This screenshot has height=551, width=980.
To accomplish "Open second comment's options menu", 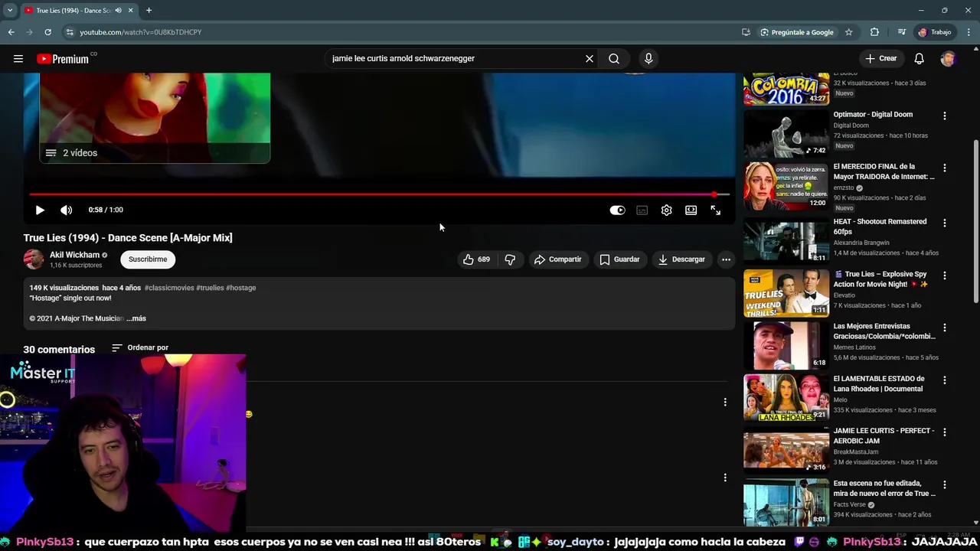I will (x=725, y=478).
